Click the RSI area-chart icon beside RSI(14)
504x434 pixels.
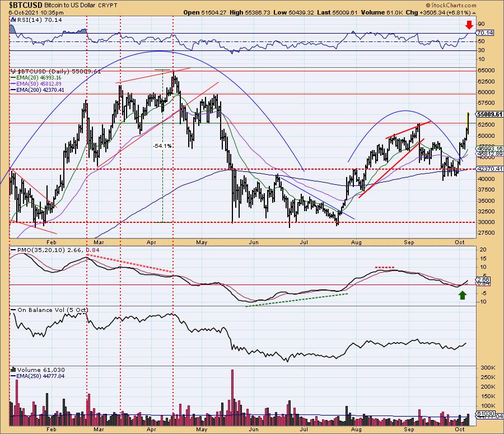point(13,20)
